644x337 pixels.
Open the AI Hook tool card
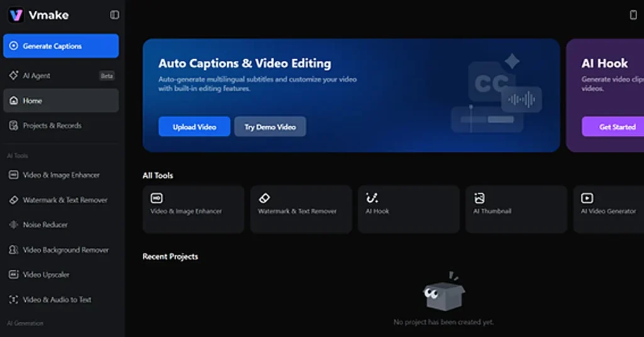pos(408,209)
